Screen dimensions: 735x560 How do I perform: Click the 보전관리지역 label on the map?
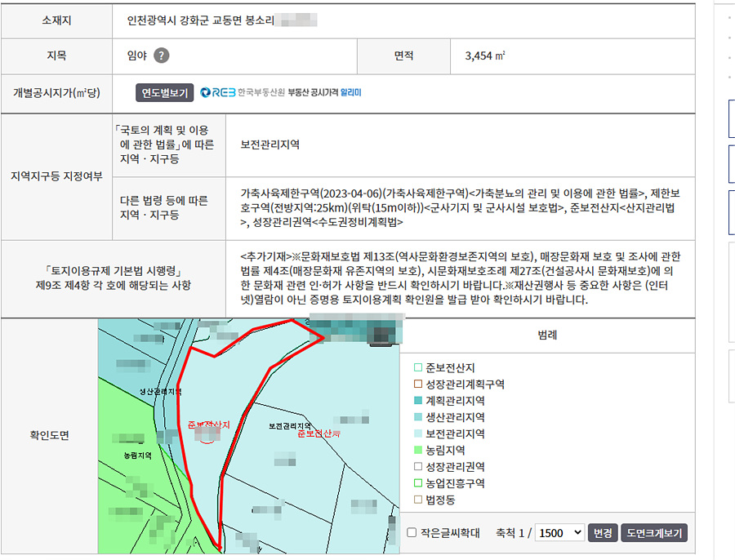point(290,426)
